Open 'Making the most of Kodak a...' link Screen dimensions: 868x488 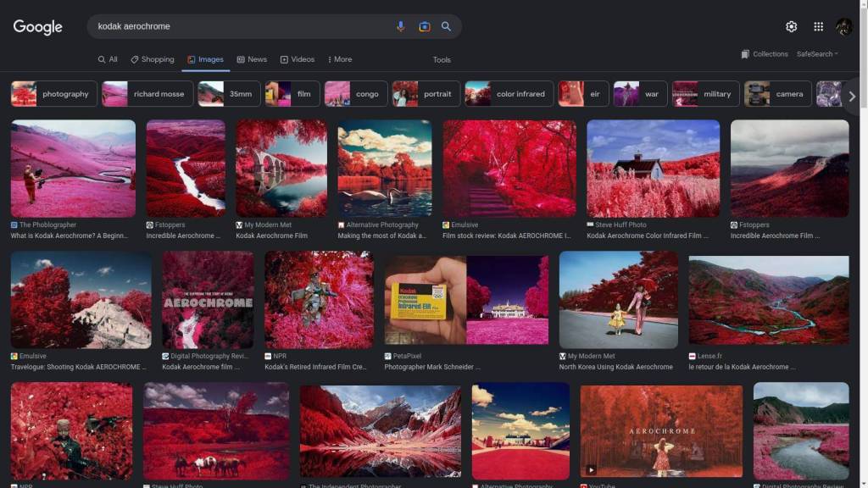click(382, 236)
